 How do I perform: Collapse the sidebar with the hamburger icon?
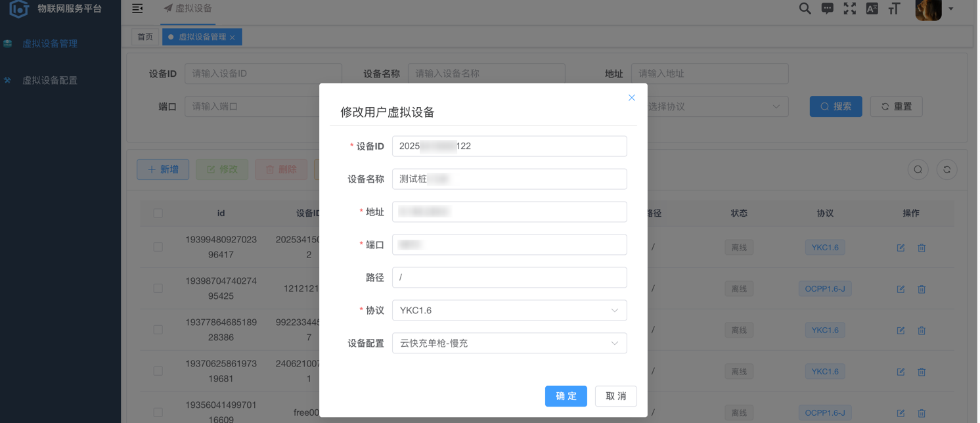point(137,9)
